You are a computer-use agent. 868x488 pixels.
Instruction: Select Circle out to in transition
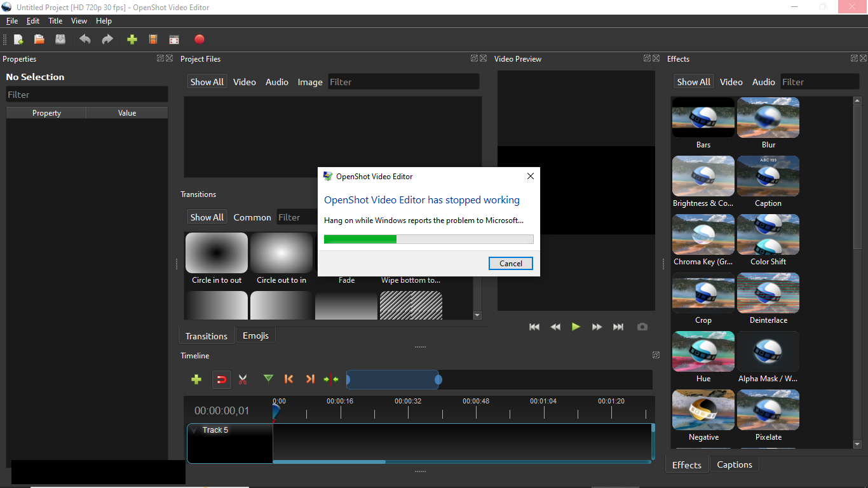[x=281, y=253]
